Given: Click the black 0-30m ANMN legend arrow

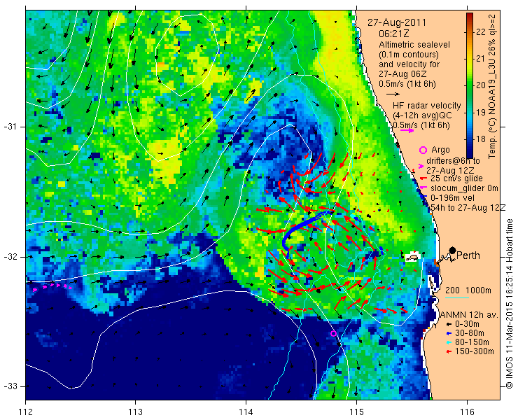Looking at the screenshot, I should pyautogui.click(x=449, y=325).
